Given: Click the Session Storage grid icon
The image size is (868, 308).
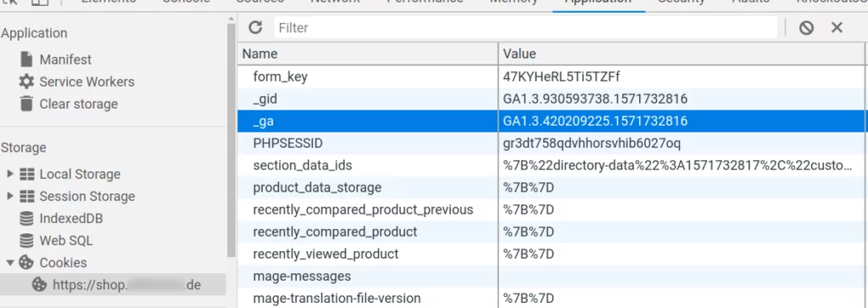Looking at the screenshot, I should [26, 196].
